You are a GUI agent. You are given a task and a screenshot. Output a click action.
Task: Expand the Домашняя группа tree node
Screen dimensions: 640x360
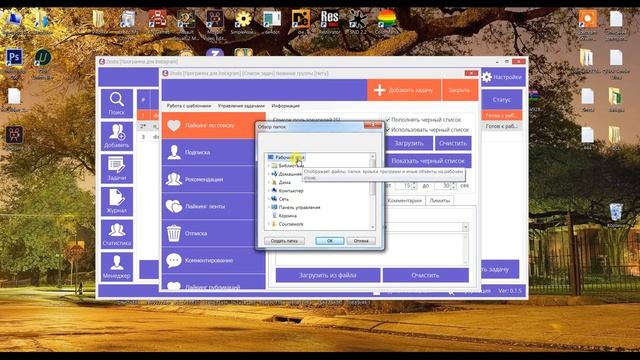pyautogui.click(x=269, y=174)
